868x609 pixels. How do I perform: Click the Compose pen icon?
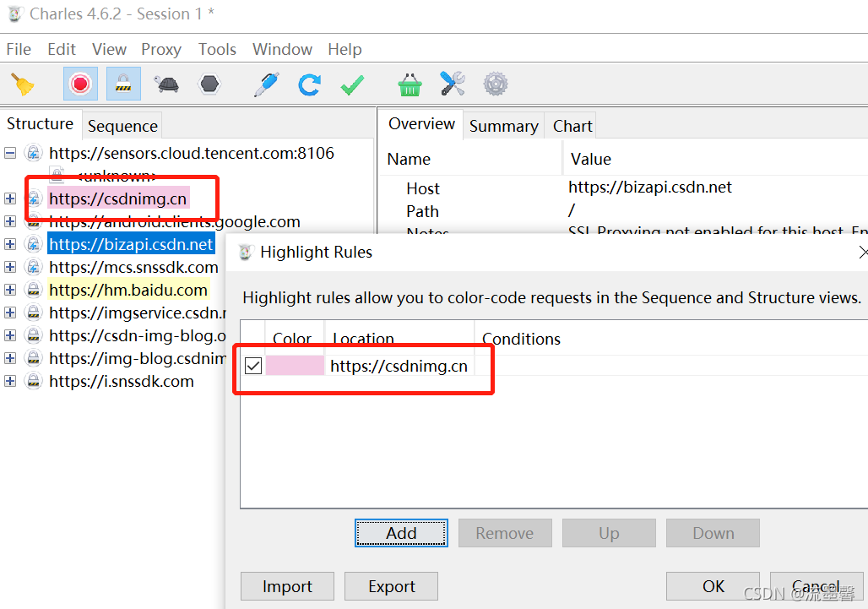pyautogui.click(x=267, y=84)
